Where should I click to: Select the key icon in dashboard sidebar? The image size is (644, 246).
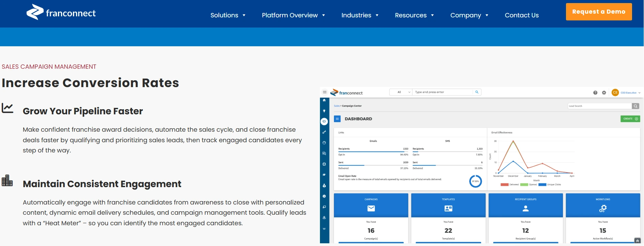tap(324, 132)
